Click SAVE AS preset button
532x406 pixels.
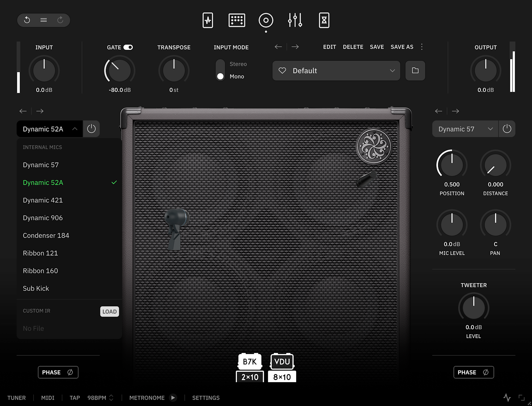[402, 47]
